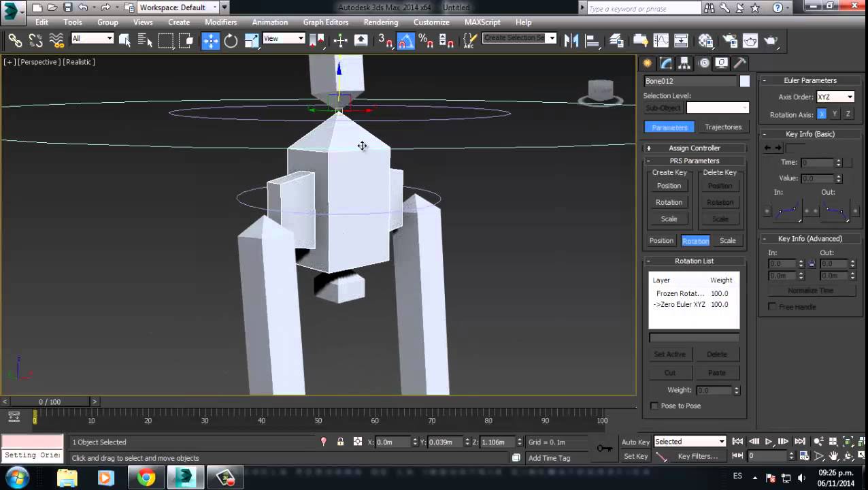Open Select by Name dialog

coord(145,41)
